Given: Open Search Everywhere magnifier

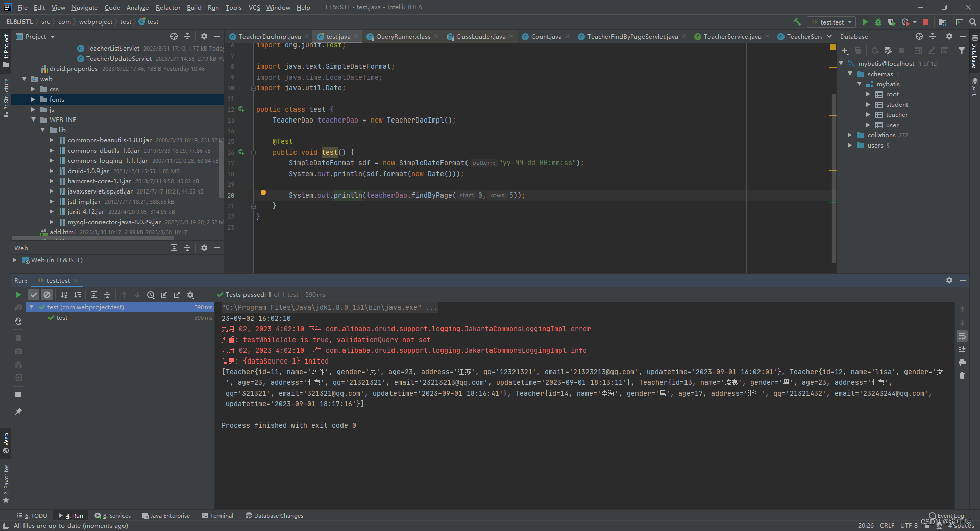Looking at the screenshot, I should (974, 22).
